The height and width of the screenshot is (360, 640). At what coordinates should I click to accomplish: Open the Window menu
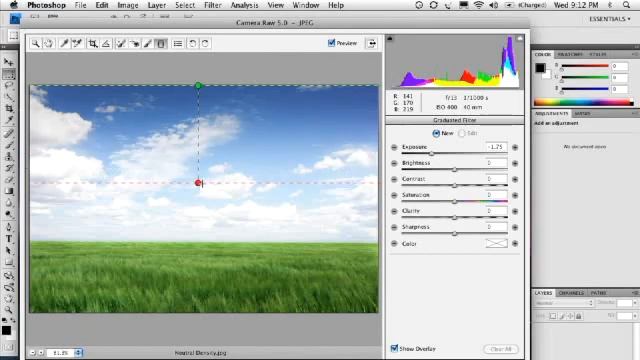click(306, 5)
